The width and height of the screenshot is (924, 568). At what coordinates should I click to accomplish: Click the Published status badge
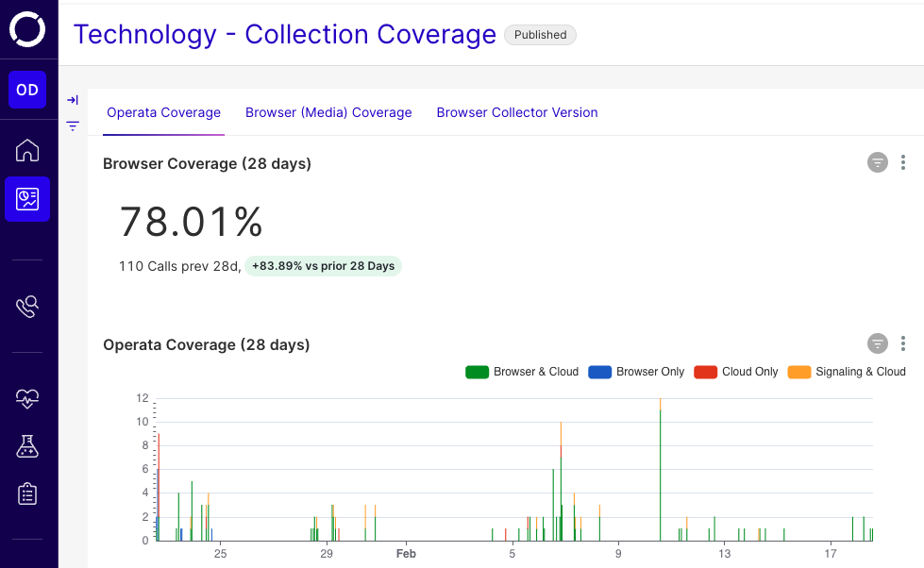541,35
